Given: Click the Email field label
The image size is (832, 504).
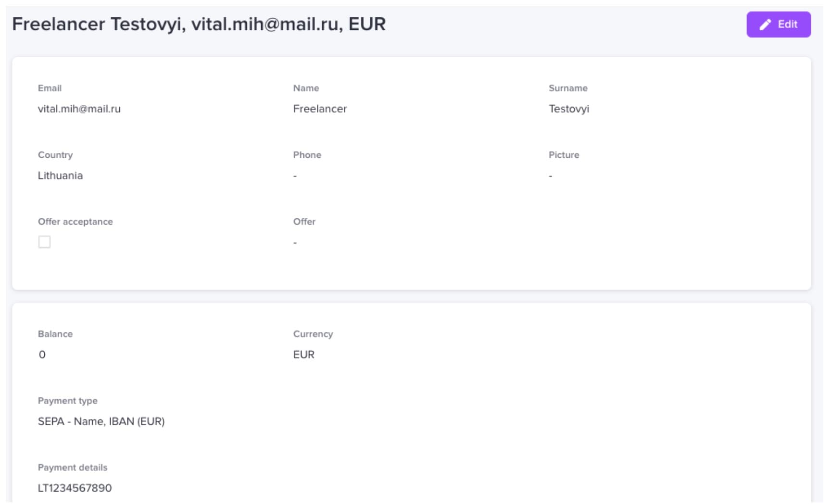Looking at the screenshot, I should tap(50, 88).
